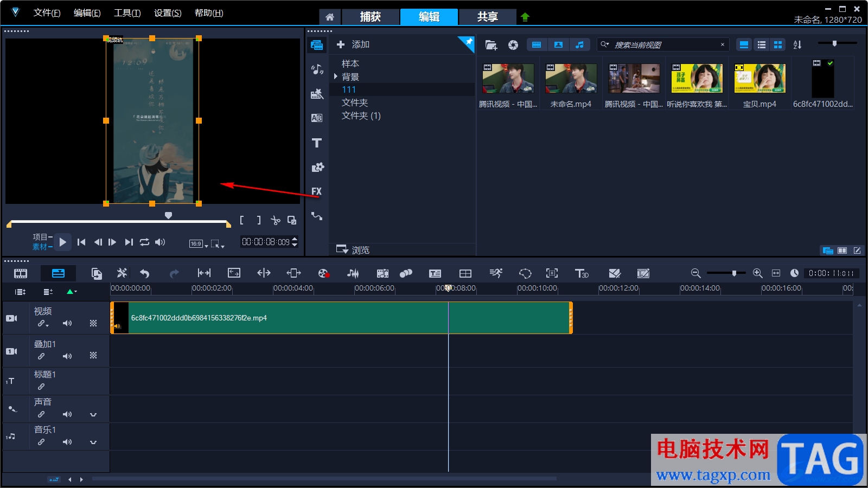Switch to Storyboard View
Image resolution: width=868 pixels, height=488 pixels.
21,273
